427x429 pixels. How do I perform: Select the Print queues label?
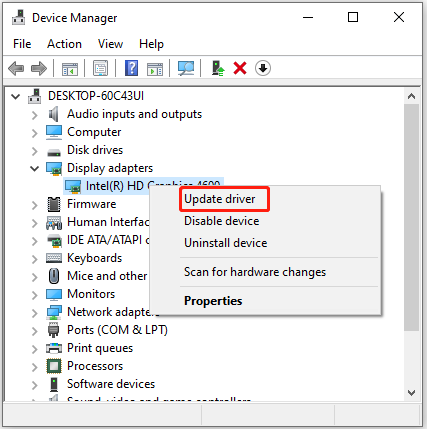[100, 348]
